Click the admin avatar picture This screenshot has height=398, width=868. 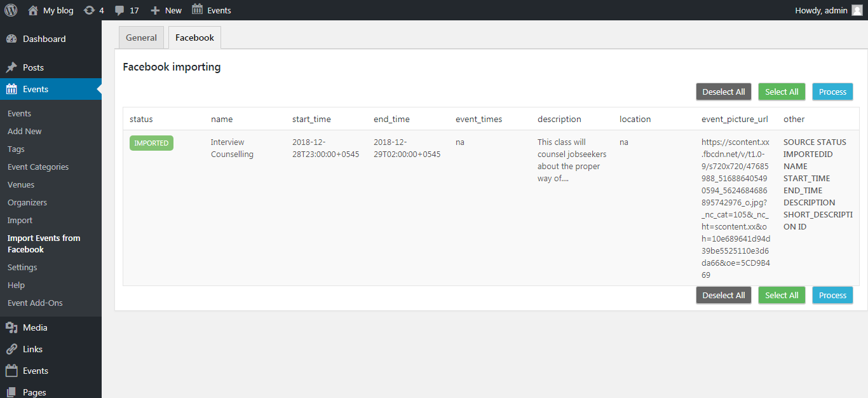point(857,10)
